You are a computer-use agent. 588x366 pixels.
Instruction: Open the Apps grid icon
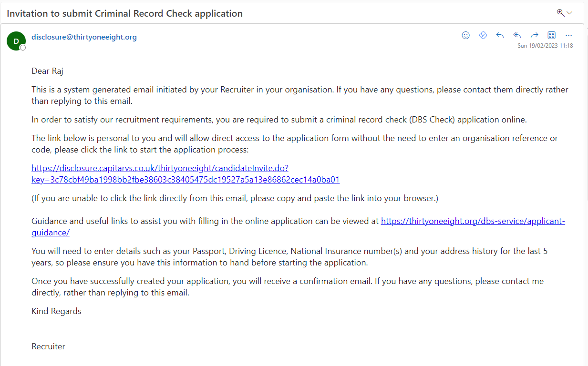[551, 35]
